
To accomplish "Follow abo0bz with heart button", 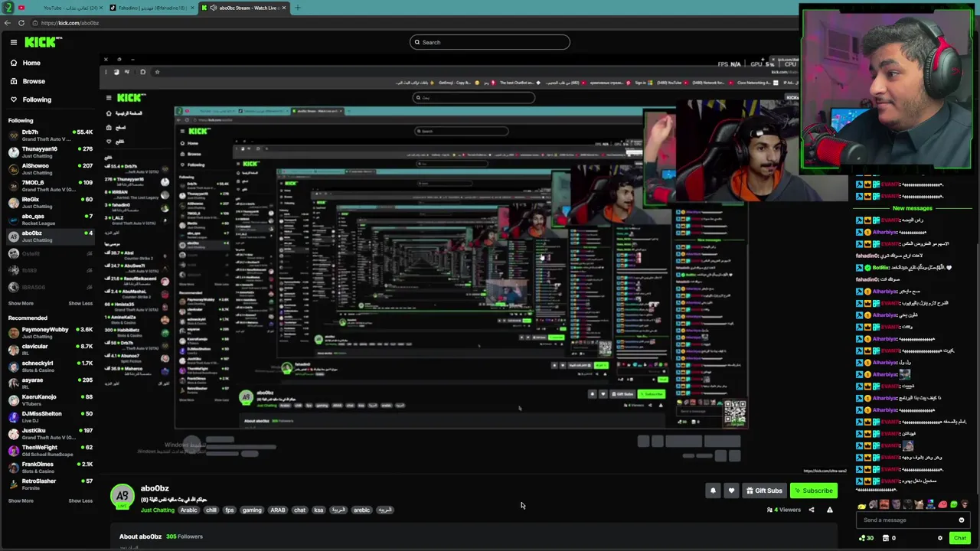I will [731, 491].
